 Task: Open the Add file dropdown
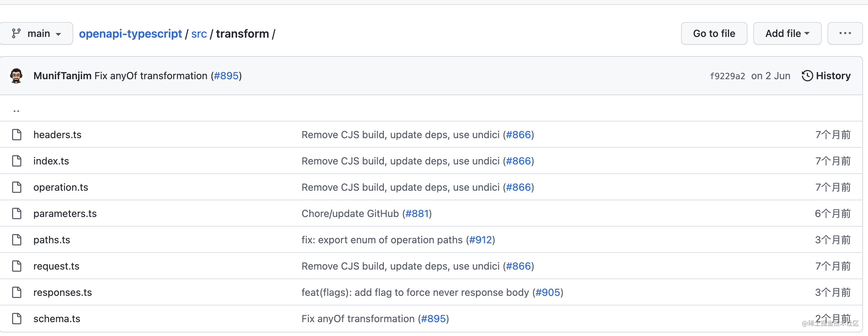(787, 33)
